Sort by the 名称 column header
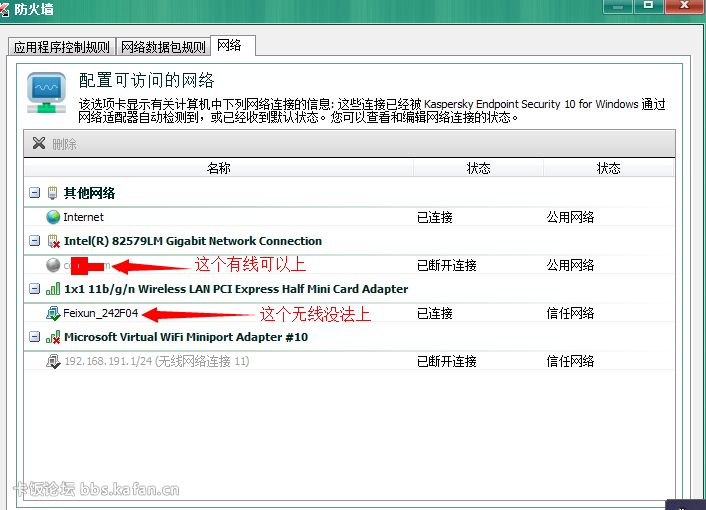This screenshot has height=510, width=706. click(218, 168)
